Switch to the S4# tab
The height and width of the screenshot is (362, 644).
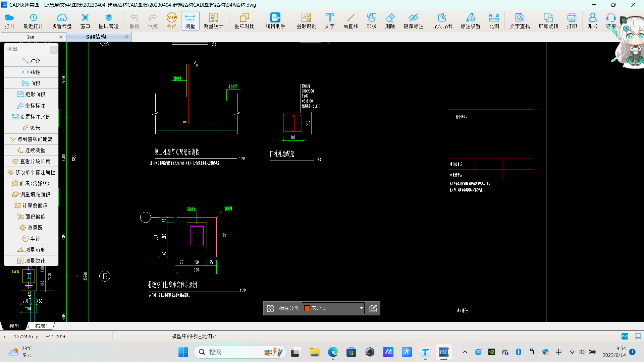pyautogui.click(x=31, y=37)
